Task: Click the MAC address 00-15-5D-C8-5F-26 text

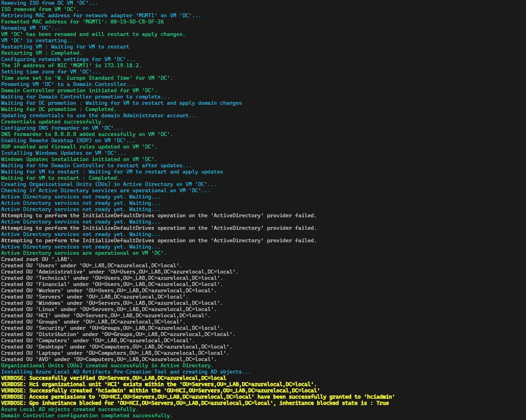Action: click(137, 22)
